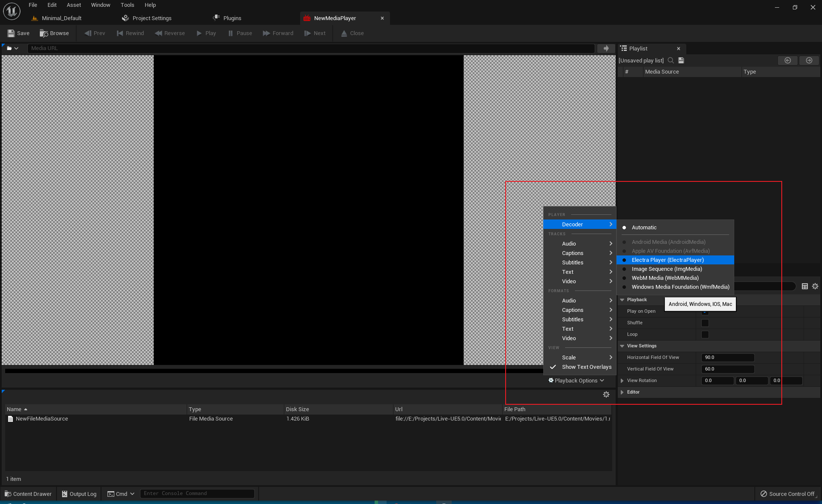822x504 pixels.
Task: Open the Playback Options dropdown
Action: [x=576, y=381]
